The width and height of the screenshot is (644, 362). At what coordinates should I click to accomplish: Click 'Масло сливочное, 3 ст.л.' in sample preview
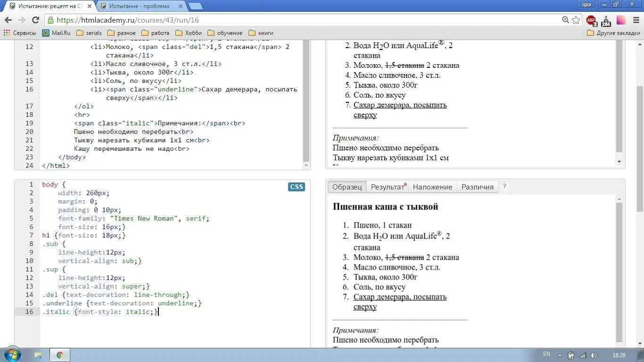[397, 267]
